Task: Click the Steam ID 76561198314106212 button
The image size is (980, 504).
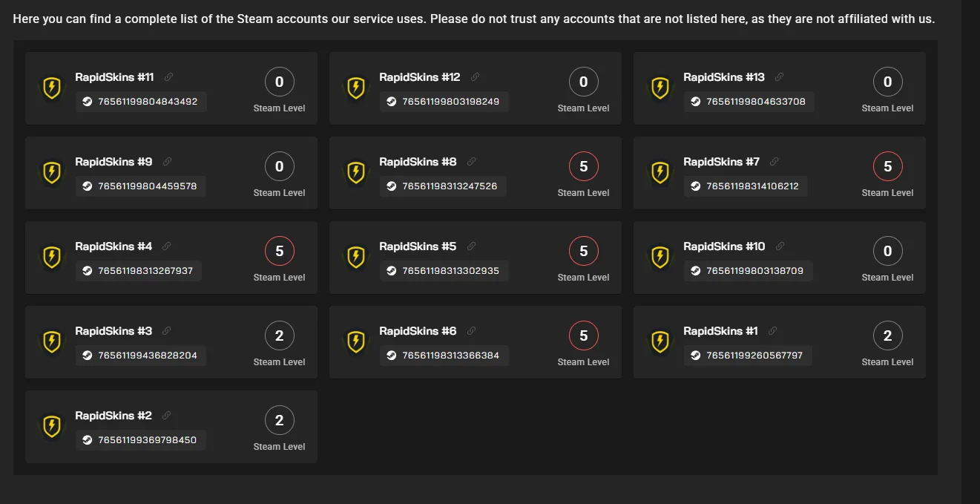Action: (x=746, y=186)
